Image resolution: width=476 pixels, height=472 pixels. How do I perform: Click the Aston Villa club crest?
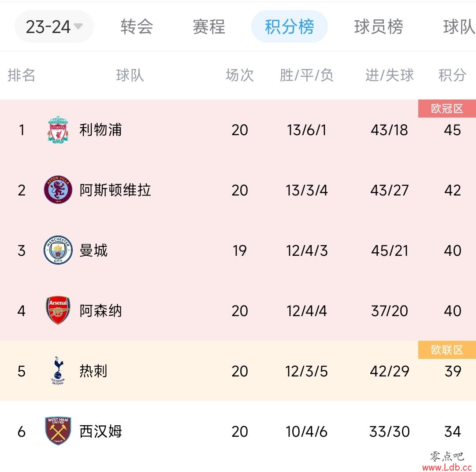[x=58, y=190]
